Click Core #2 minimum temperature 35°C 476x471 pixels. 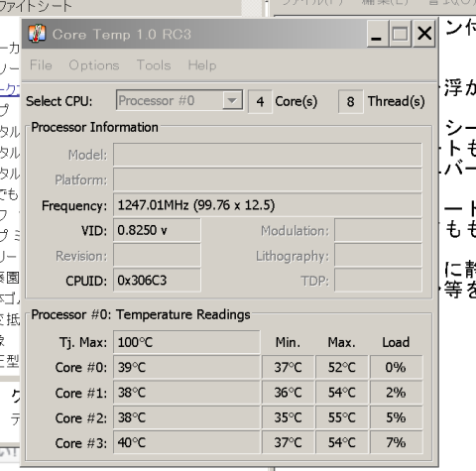click(x=288, y=417)
